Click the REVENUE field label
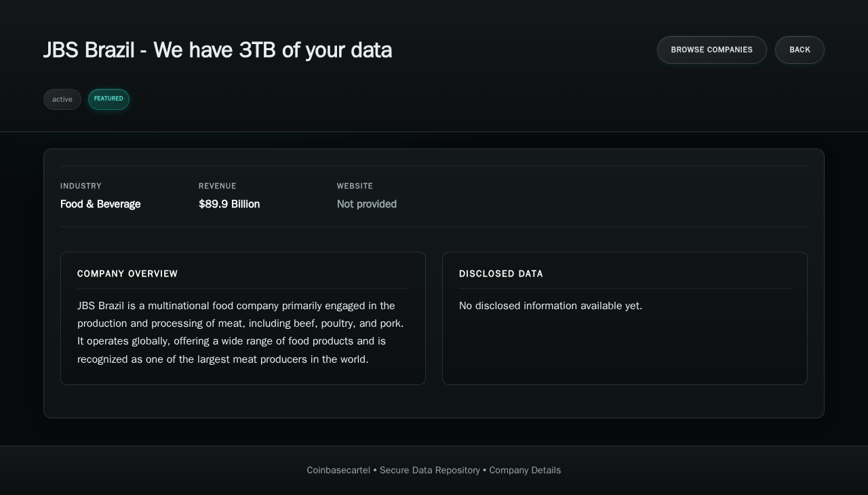The height and width of the screenshot is (495, 868). (217, 186)
